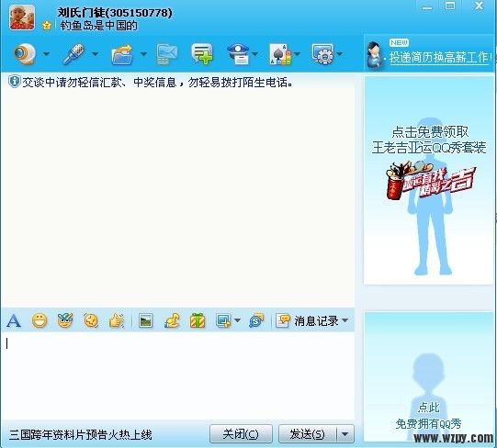Click the signature text 钓鱼岛是中国的
The image size is (497, 448).
click(x=98, y=26)
